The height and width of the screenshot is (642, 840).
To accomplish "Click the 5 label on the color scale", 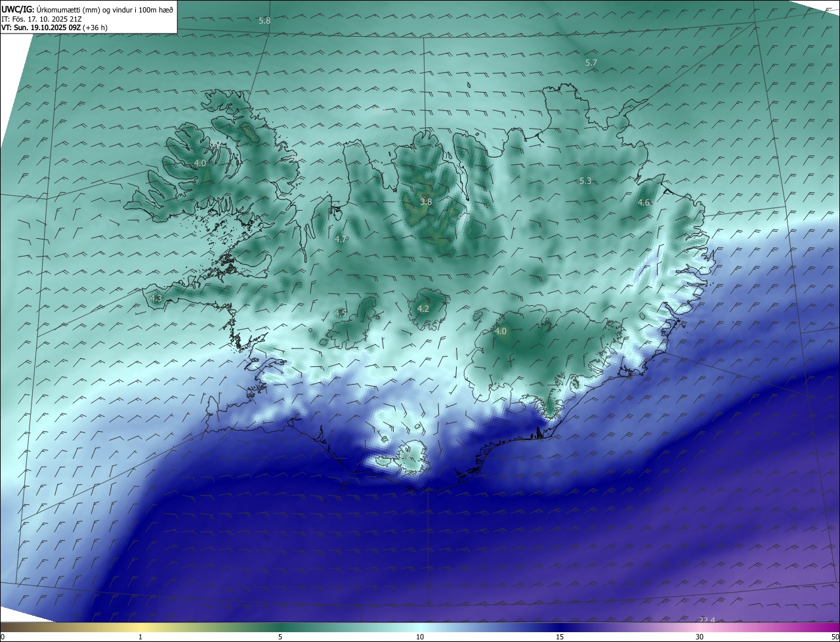I will 280,637.
